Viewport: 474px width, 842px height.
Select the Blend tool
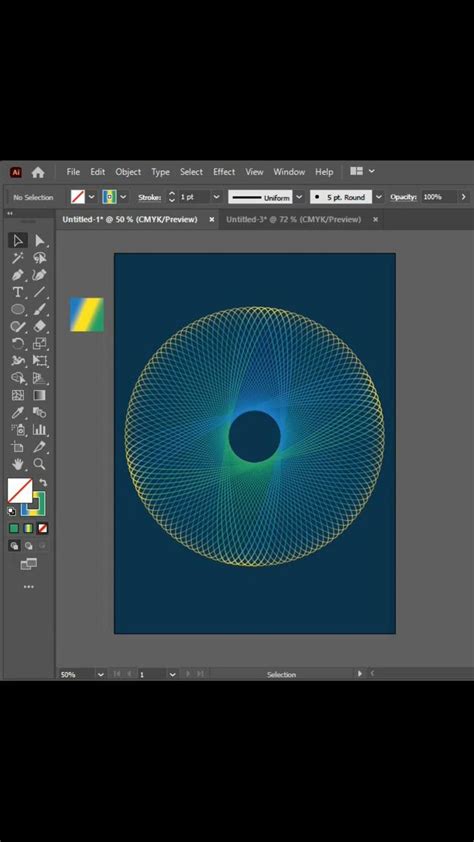(x=39, y=412)
